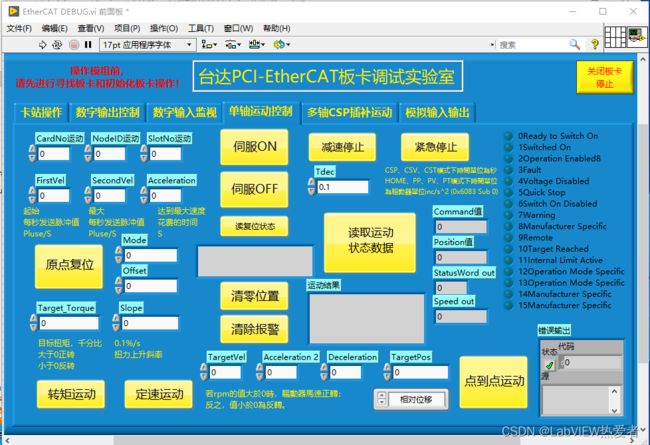650x445 pixels.
Task: Click the 7Warning LED indicator
Action: tap(508, 215)
